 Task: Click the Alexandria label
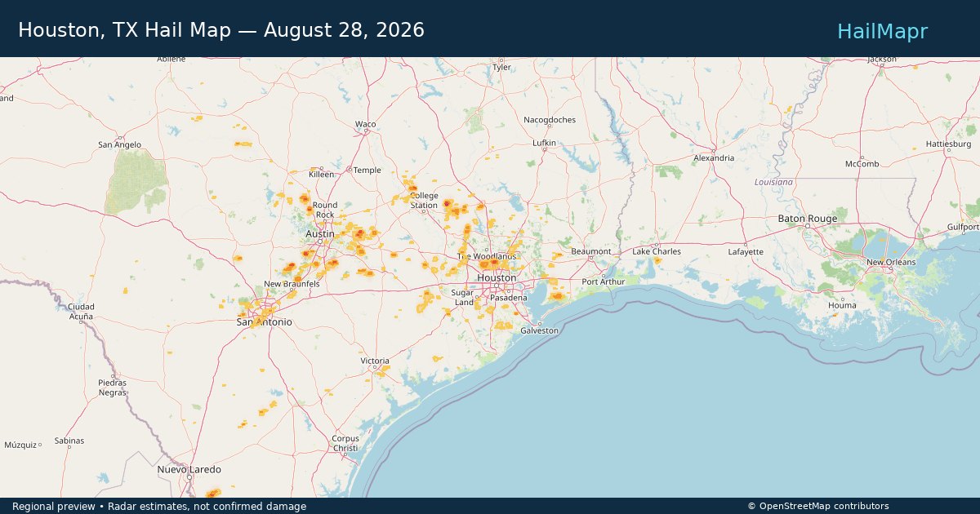tap(714, 157)
